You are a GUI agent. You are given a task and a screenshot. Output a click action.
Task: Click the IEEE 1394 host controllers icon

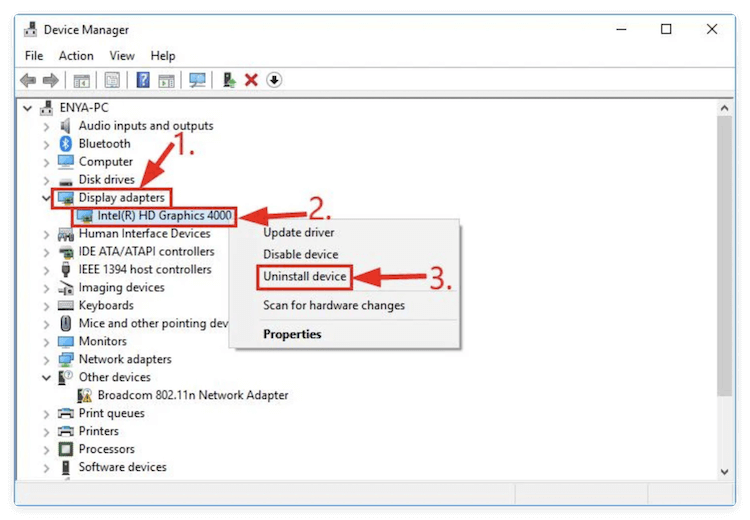coord(66,269)
